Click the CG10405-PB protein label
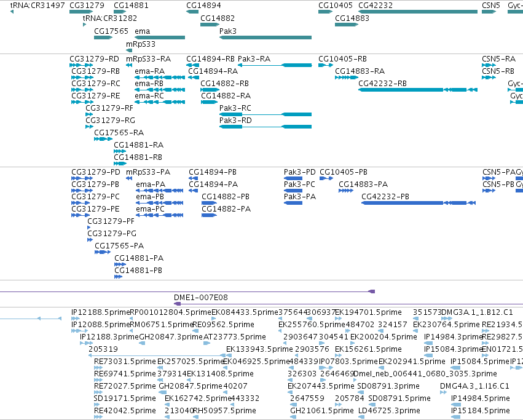The image size is (523, 420). pyautogui.click(x=343, y=172)
